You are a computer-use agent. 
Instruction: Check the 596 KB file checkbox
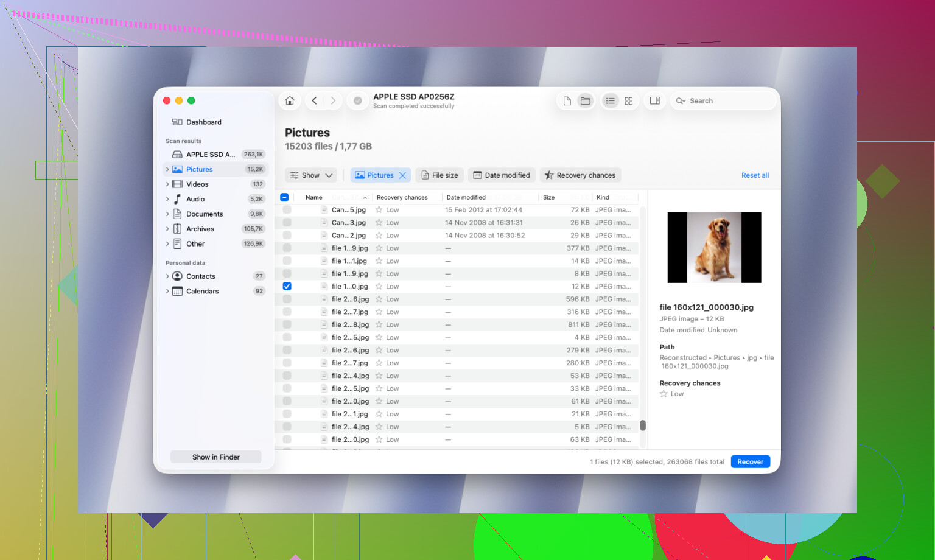tap(287, 299)
